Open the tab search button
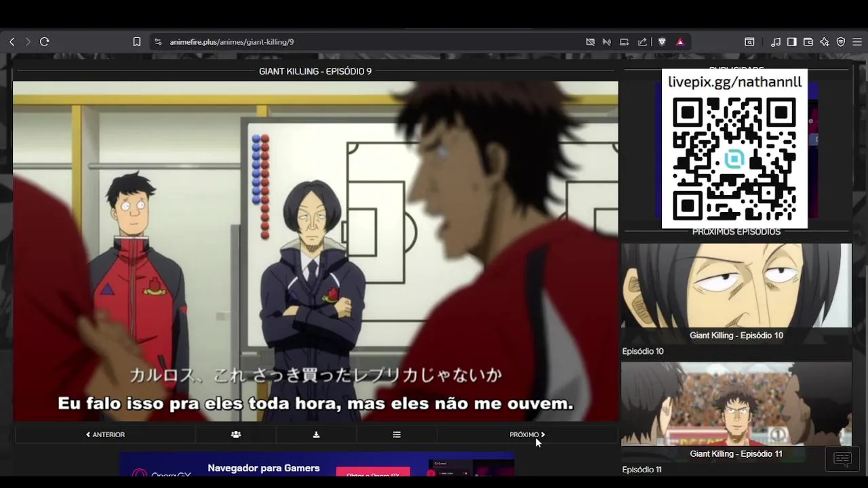This screenshot has width=868, height=488. 749,42
